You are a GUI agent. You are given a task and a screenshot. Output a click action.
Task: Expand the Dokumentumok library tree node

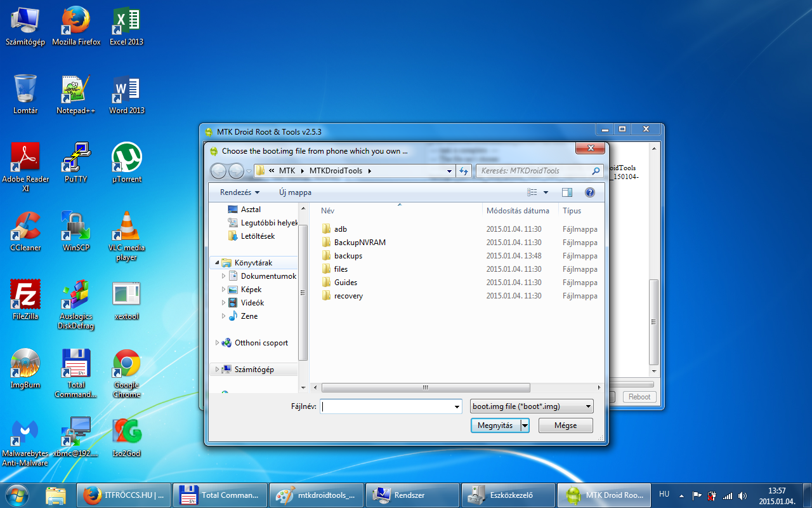[224, 276]
